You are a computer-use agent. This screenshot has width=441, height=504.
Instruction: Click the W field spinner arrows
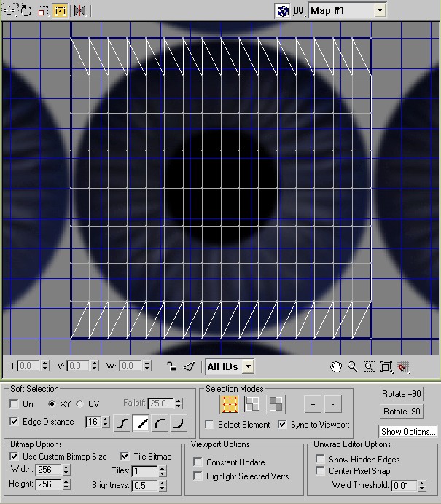coord(147,366)
